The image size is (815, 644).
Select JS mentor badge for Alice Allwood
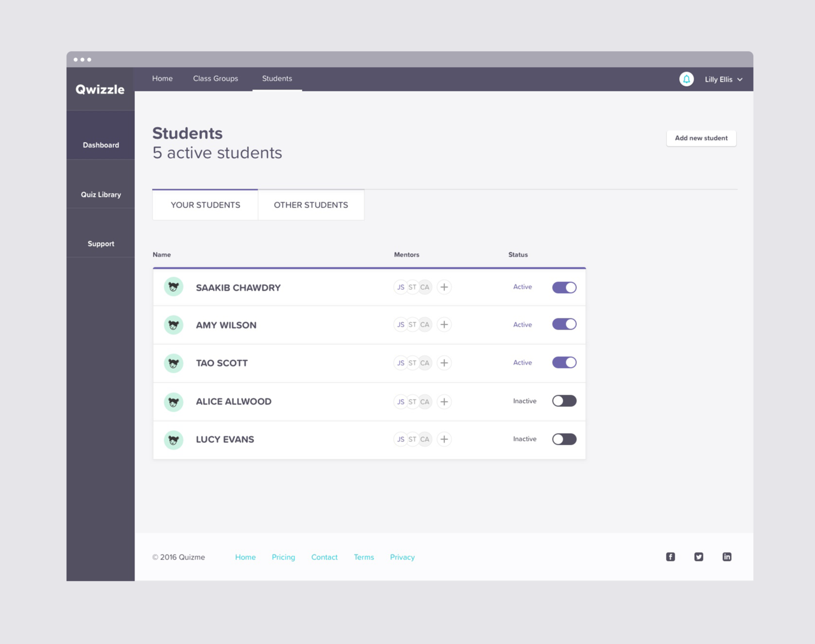point(401,402)
